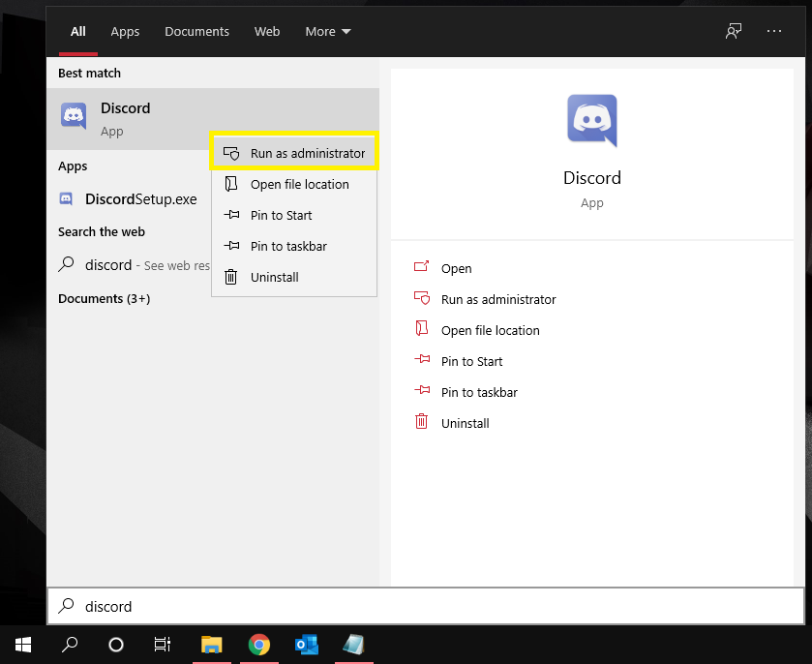The height and width of the screenshot is (664, 812).
Task: Click the feedback person icon
Action: tap(734, 31)
